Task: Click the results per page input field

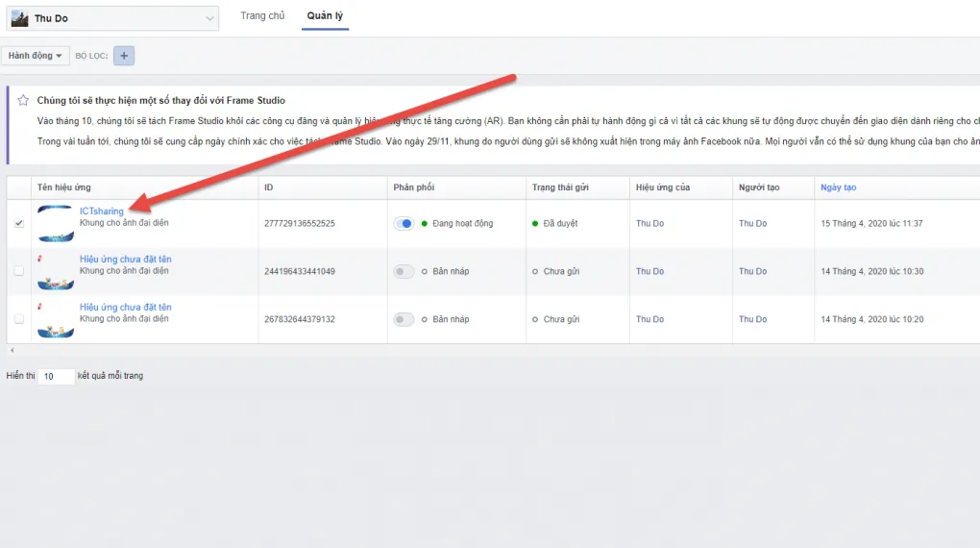Action: [x=57, y=376]
